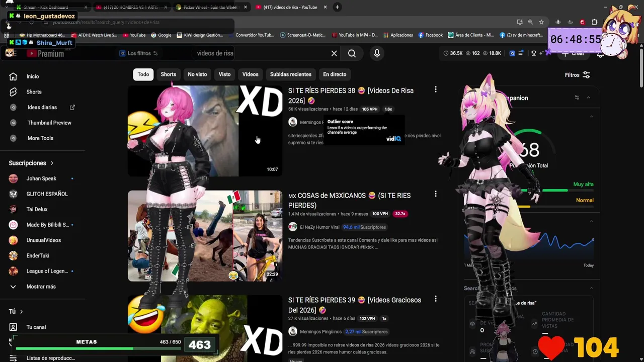Toggle the Los filtros vidIQ control
The width and height of the screenshot is (644, 362).
coord(138,53)
